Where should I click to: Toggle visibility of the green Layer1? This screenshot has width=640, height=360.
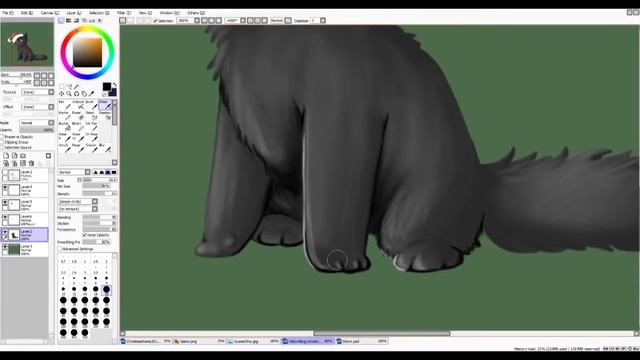(x=5, y=247)
